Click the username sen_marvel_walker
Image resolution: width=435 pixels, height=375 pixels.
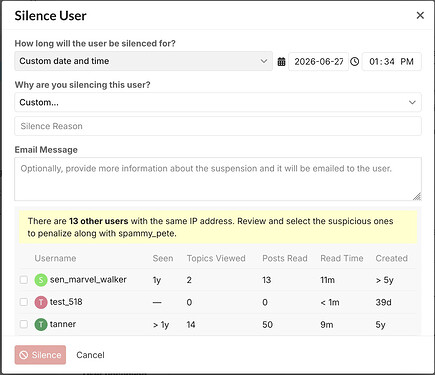[88, 280]
